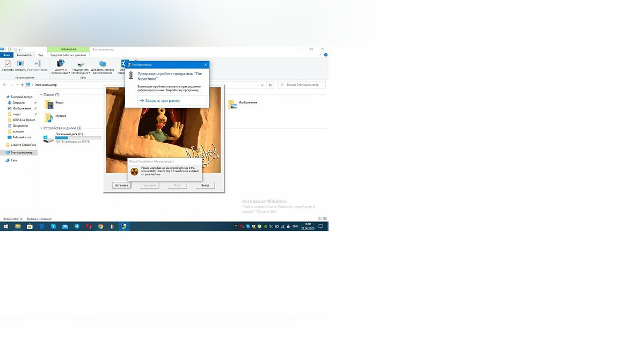Click the Свойства (Properties) ribbon icon
The width and height of the screenshot is (644, 362).
pyautogui.click(x=8, y=65)
